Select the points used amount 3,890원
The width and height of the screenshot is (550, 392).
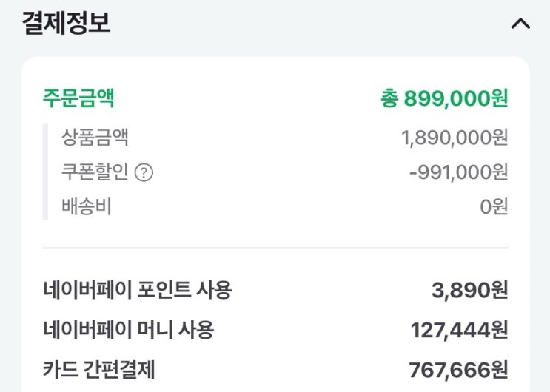[x=469, y=290]
